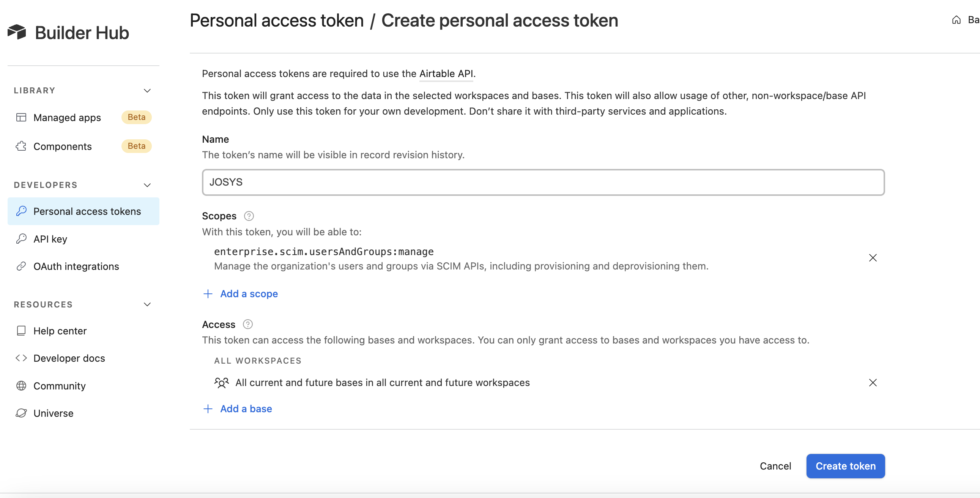The image size is (980, 498).
Task: Click the Universe planet icon
Action: click(x=21, y=413)
